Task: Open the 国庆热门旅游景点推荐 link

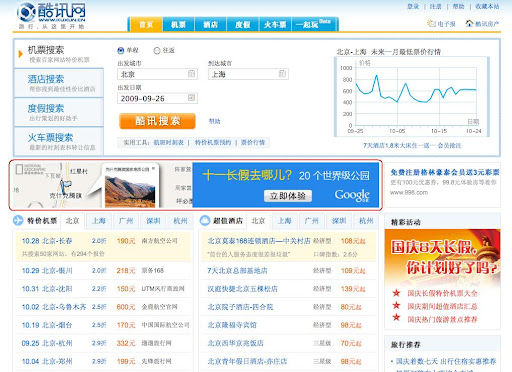Action: pyautogui.click(x=442, y=319)
